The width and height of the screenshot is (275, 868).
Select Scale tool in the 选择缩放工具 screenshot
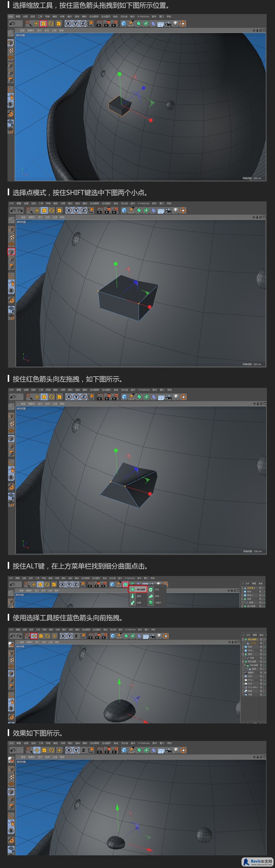(44, 24)
